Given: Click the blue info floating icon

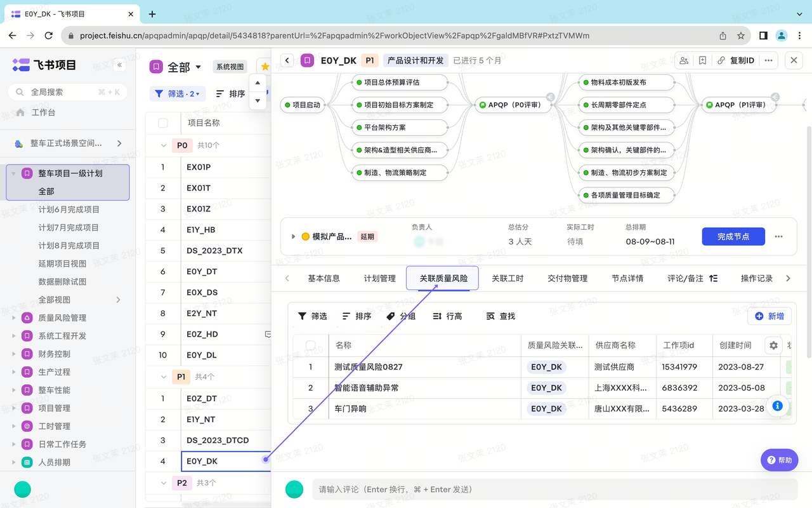Looking at the screenshot, I should pos(777,406).
